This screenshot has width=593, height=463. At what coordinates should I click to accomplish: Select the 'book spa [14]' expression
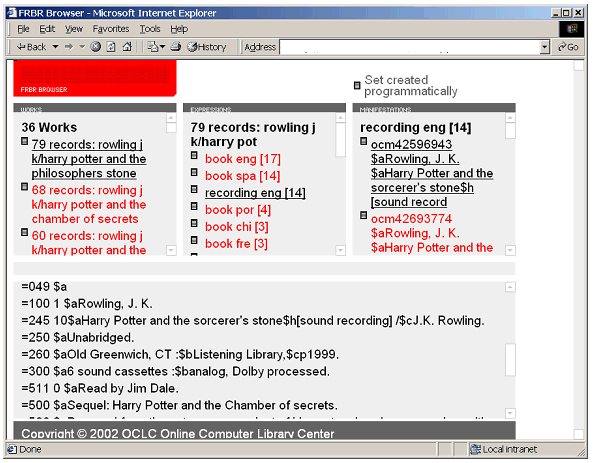(242, 176)
